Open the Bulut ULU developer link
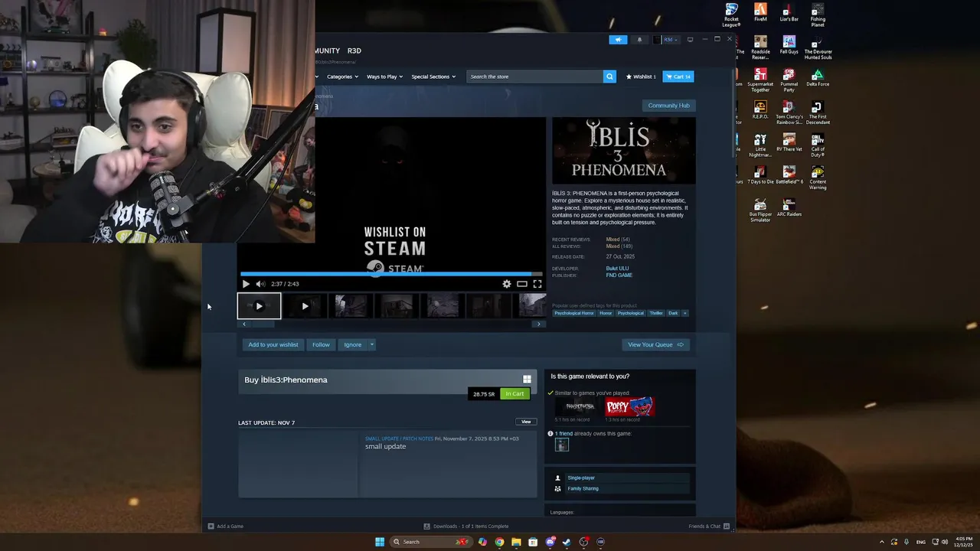Screen dimensions: 980x551 coord(618,269)
